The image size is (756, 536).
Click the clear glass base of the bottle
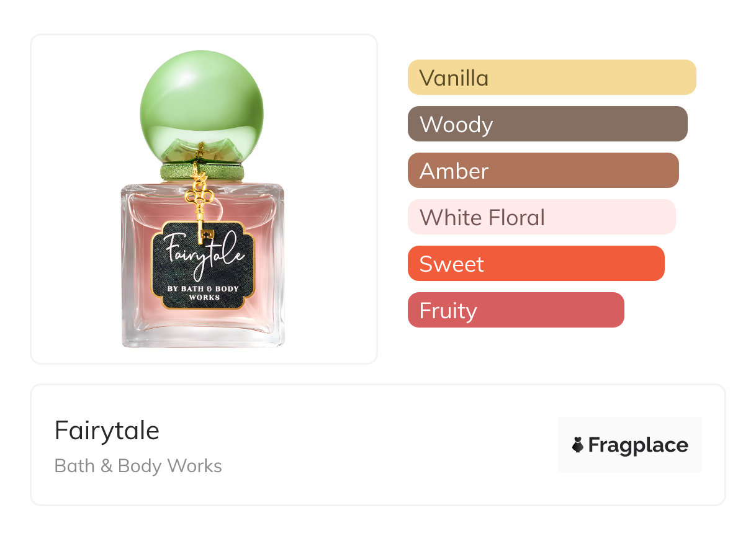pyautogui.click(x=203, y=338)
